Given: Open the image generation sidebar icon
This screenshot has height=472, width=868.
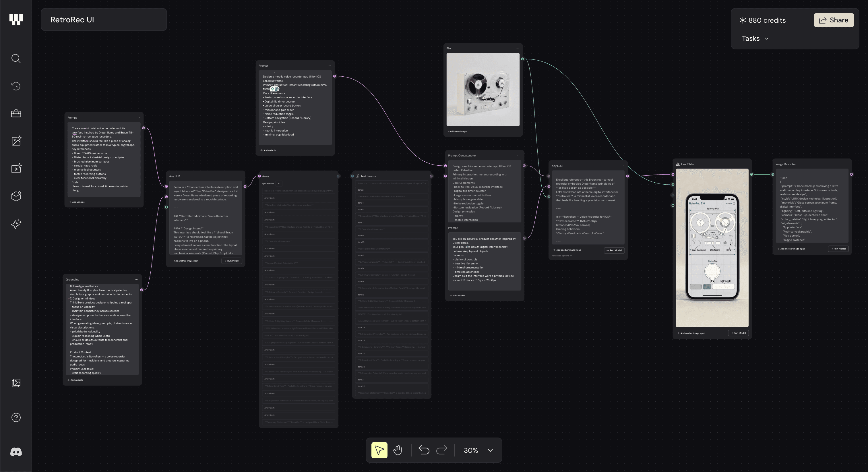Looking at the screenshot, I should point(16,141).
